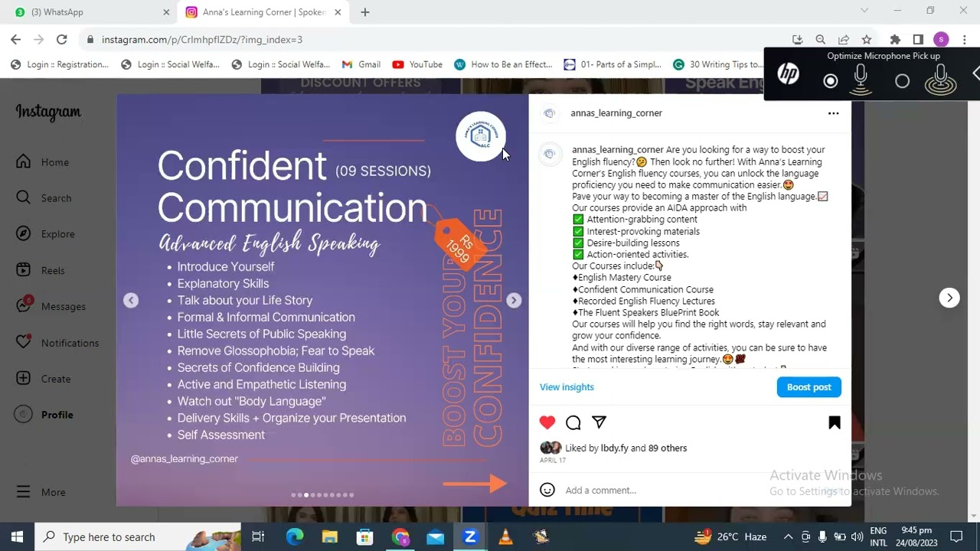Open the Chrome extensions puzzle menu
980x551 pixels.
click(x=895, y=40)
